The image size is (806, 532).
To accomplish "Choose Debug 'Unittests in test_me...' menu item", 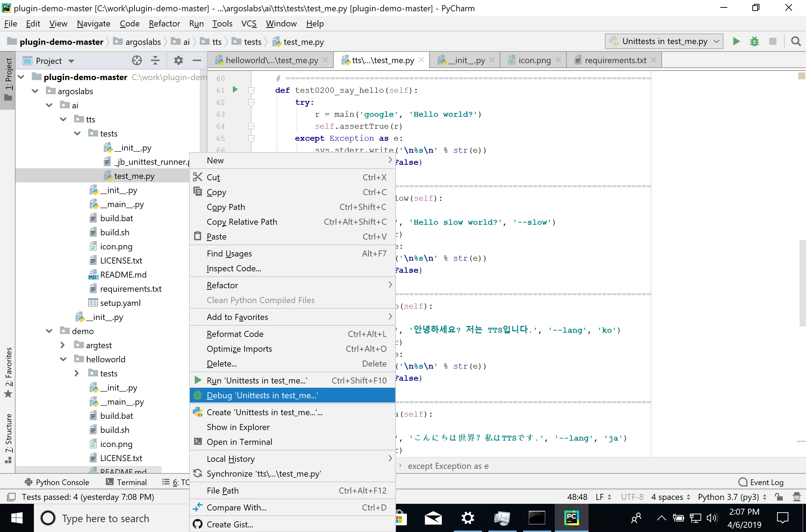I will pyautogui.click(x=293, y=395).
